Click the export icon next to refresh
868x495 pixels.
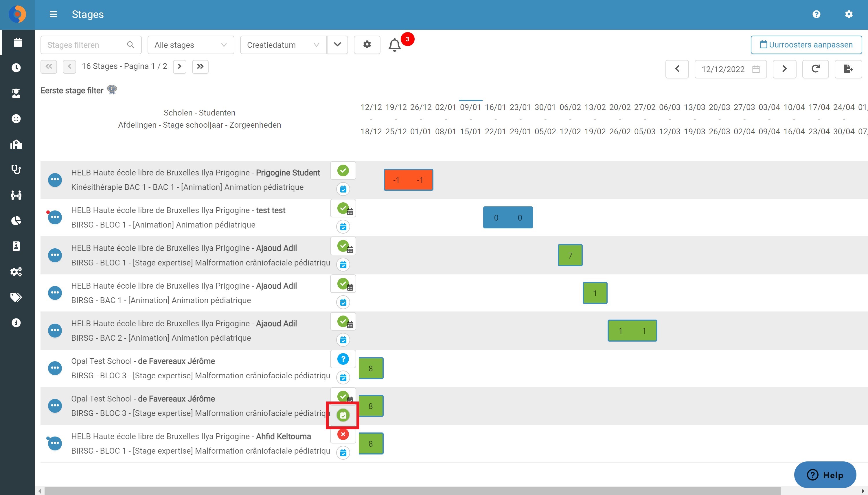tap(848, 69)
